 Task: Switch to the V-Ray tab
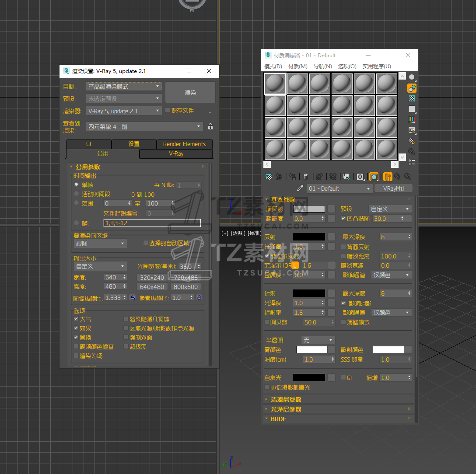coord(176,154)
